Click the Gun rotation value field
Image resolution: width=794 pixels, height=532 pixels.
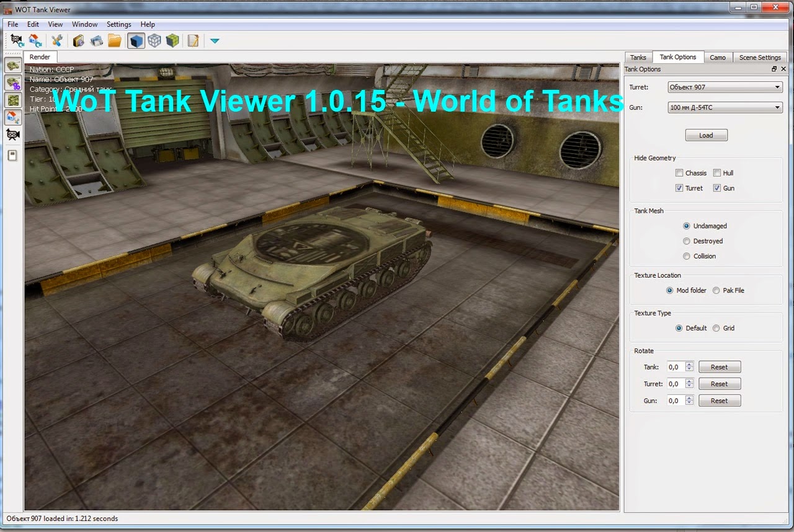[676, 401]
